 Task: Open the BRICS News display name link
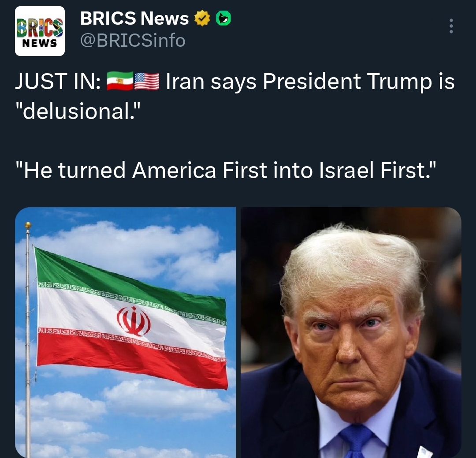134,18
